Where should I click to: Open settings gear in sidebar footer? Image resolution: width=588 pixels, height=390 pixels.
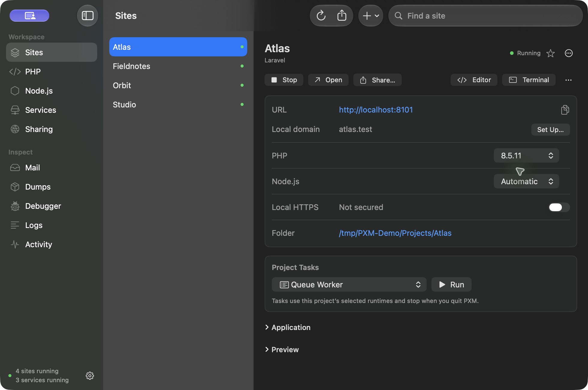90,376
